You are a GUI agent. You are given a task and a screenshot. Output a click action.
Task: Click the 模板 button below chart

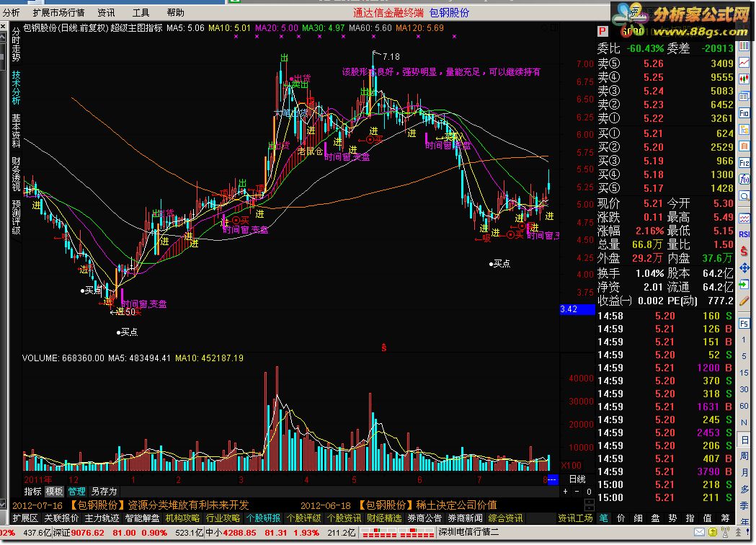(x=55, y=492)
